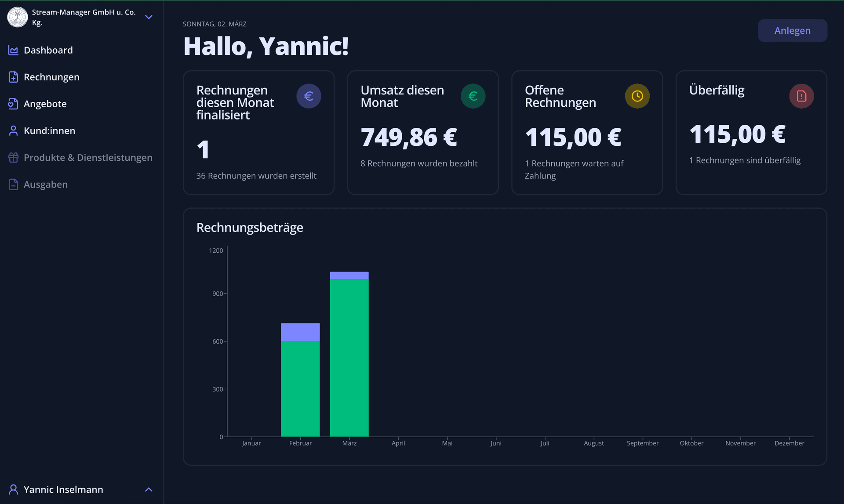Expand the Stream-Manager company switcher chevron
The height and width of the screenshot is (504, 844).
click(x=149, y=18)
